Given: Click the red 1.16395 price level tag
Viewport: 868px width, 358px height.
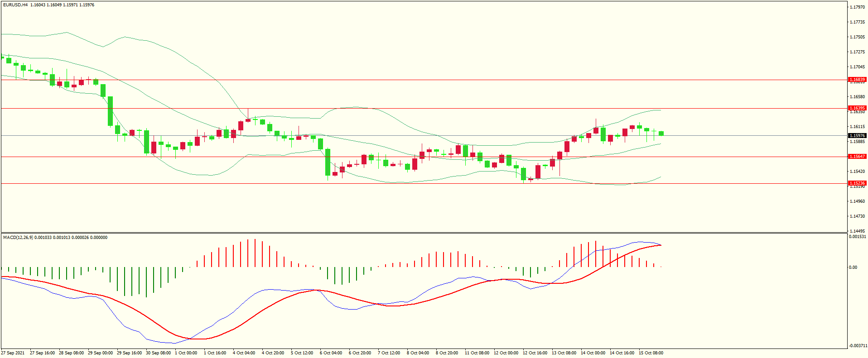Looking at the screenshot, I should pos(857,108).
